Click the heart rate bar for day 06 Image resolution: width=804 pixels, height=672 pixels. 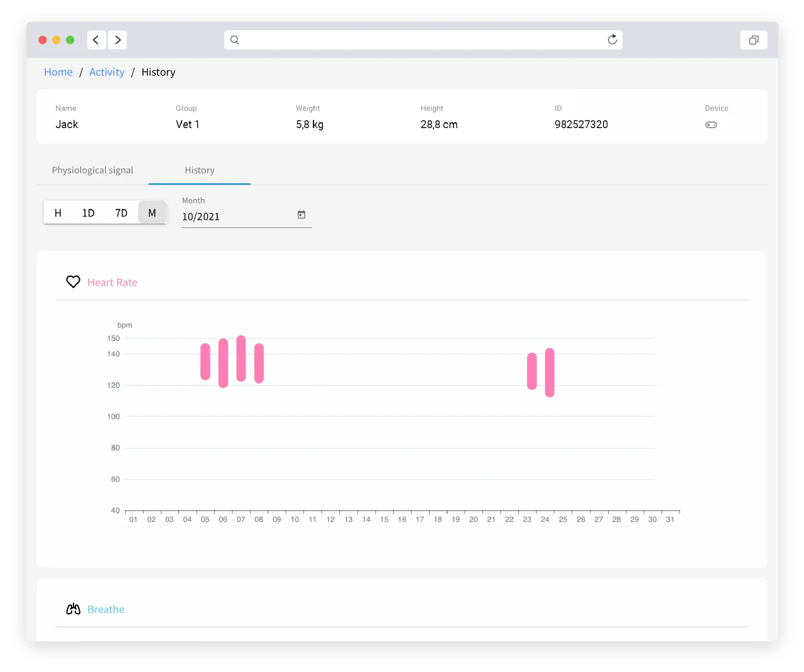pos(223,363)
